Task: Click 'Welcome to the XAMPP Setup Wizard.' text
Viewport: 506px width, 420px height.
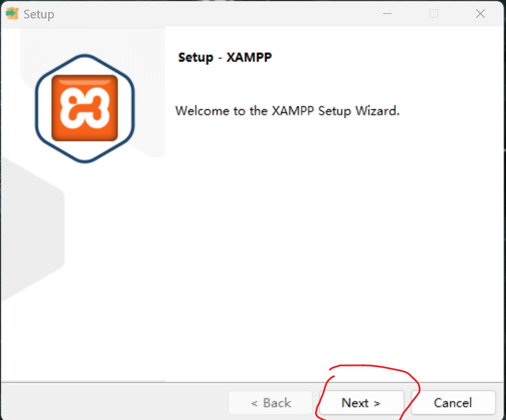Action: tap(287, 111)
